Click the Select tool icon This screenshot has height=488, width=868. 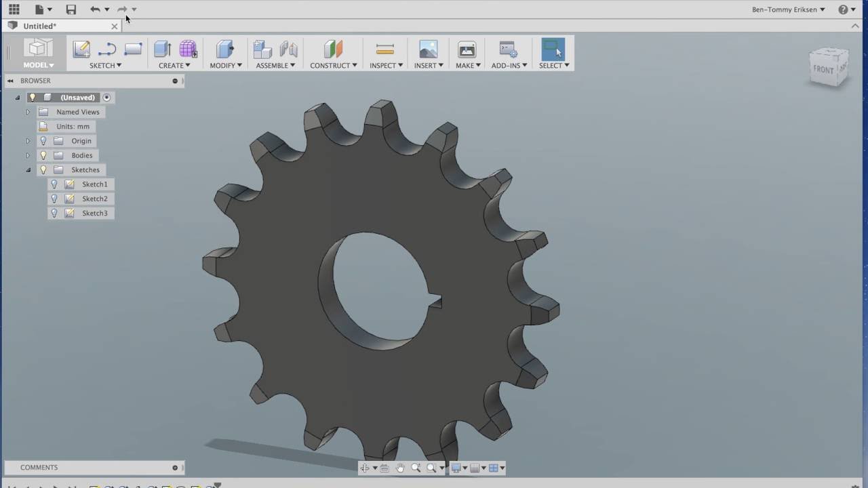(553, 49)
